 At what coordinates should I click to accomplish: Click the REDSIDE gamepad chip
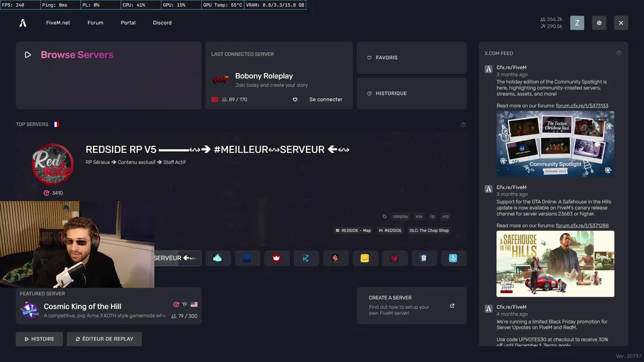click(390, 230)
